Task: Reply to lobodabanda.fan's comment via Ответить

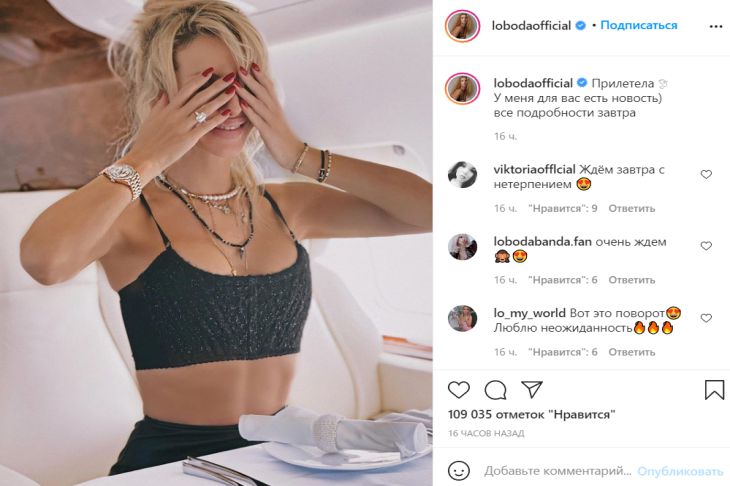Action: tap(631, 280)
